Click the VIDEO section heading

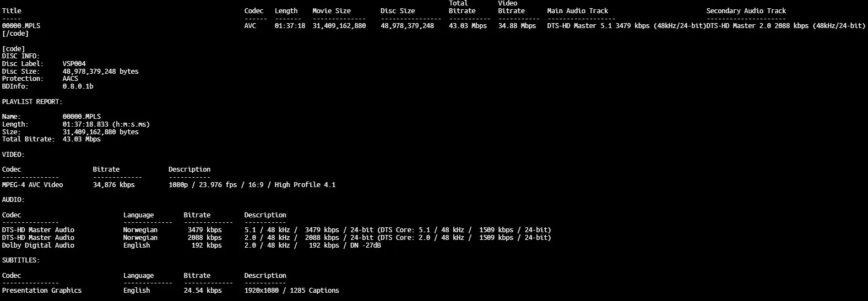point(13,155)
